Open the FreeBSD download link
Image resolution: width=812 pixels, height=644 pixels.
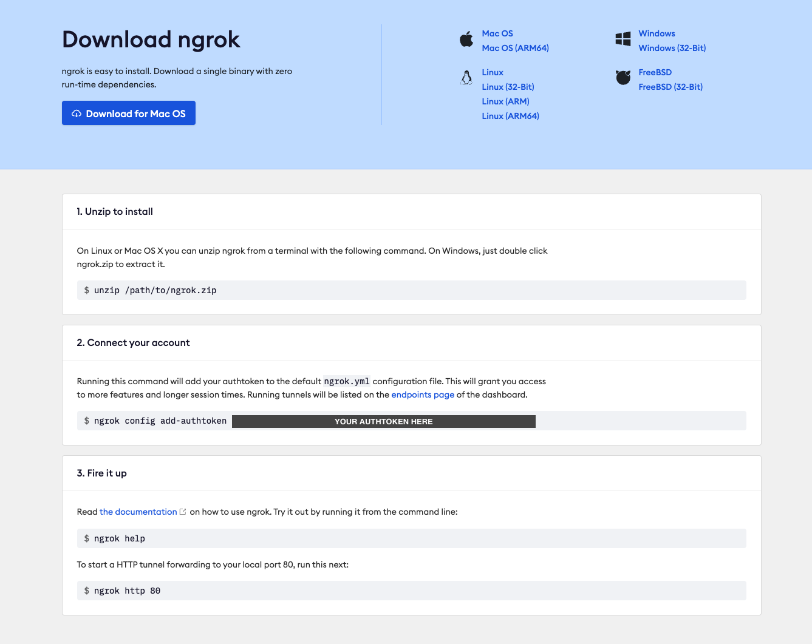click(655, 72)
